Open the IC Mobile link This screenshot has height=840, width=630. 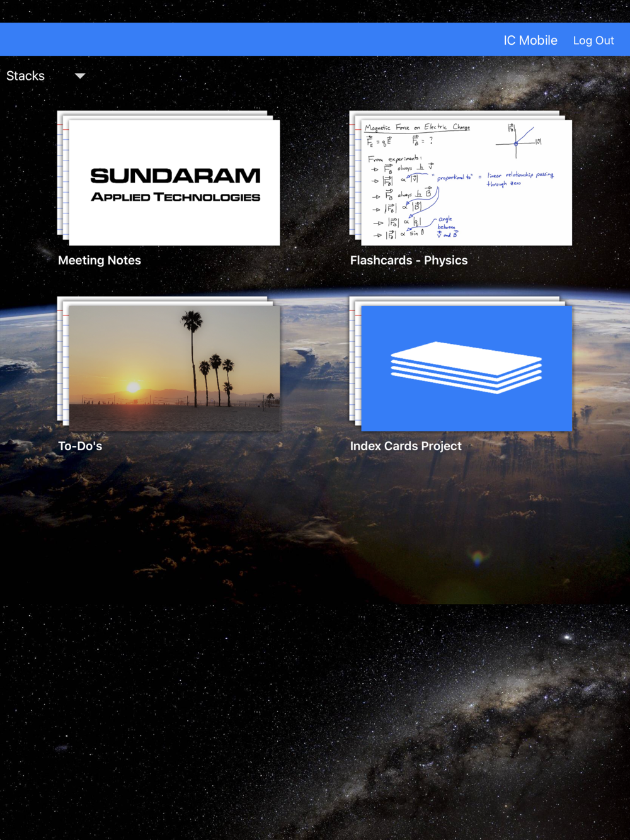tap(530, 40)
